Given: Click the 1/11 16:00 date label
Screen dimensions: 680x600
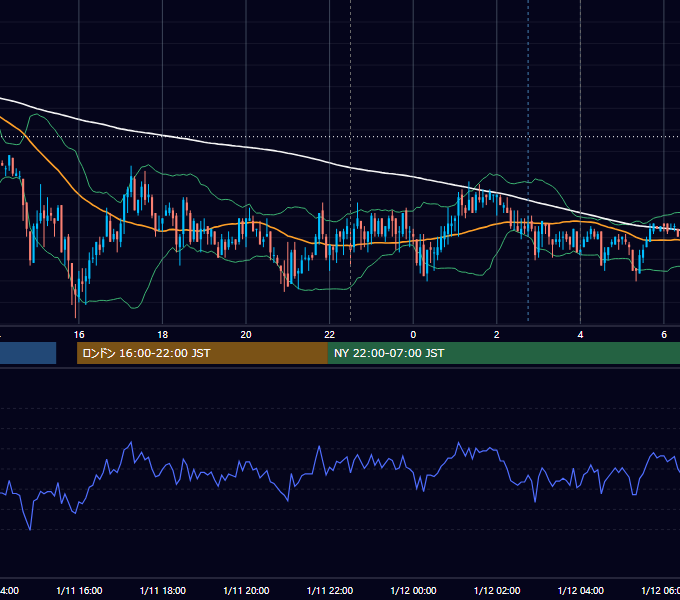Looking at the screenshot, I should click(79, 590).
